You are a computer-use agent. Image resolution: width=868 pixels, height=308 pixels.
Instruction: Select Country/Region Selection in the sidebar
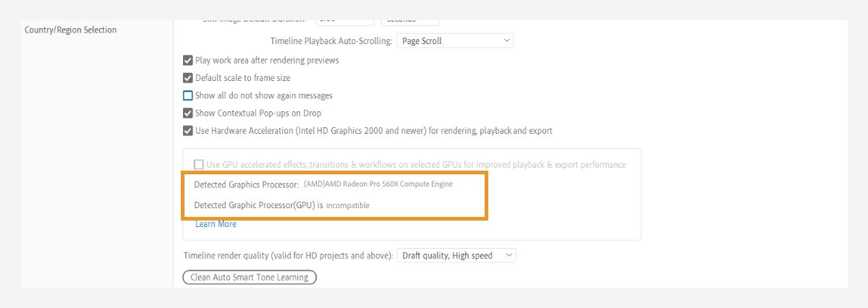point(70,30)
